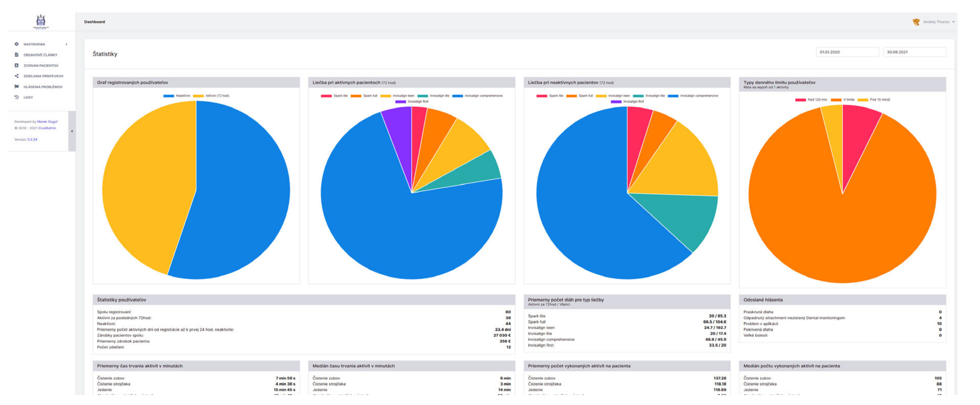Click the Hlásenia problémov flag icon
The image size is (980, 405).
(x=16, y=87)
